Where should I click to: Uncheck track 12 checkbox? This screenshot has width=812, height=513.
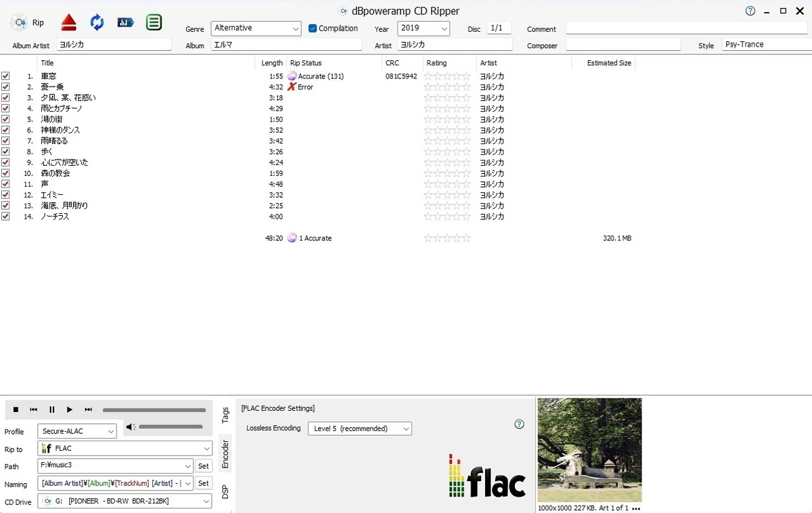(5, 195)
